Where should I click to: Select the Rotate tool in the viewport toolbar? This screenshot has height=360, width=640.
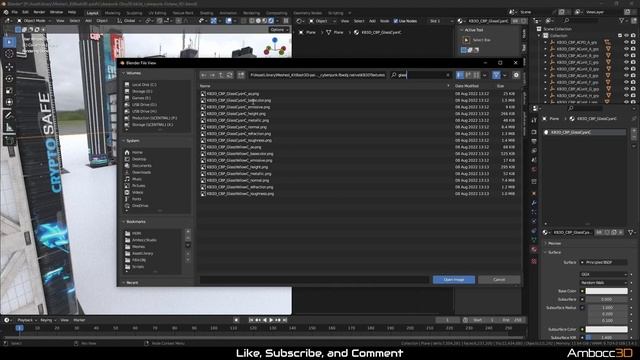click(9, 78)
